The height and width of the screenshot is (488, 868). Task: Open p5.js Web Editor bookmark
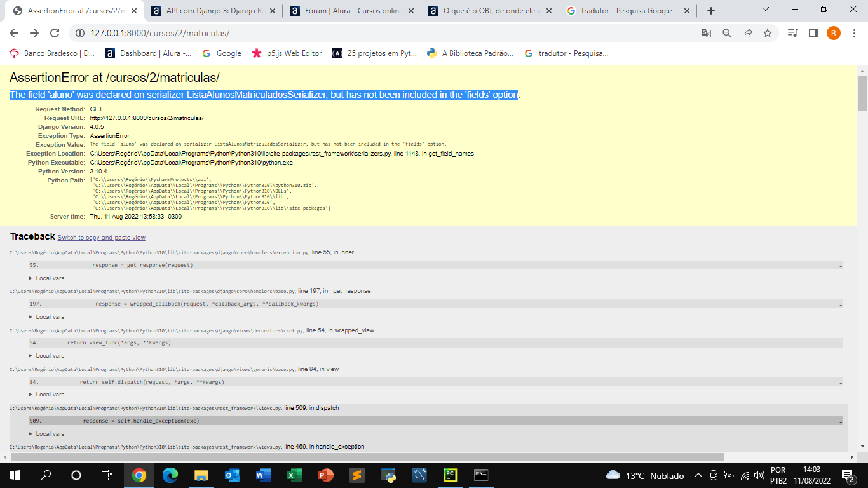click(x=287, y=53)
